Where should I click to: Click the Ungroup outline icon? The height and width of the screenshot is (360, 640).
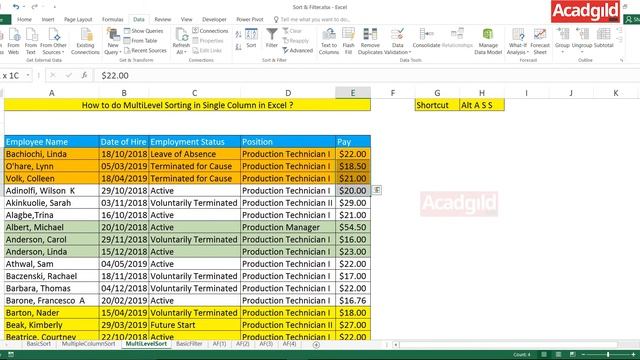coord(582,40)
